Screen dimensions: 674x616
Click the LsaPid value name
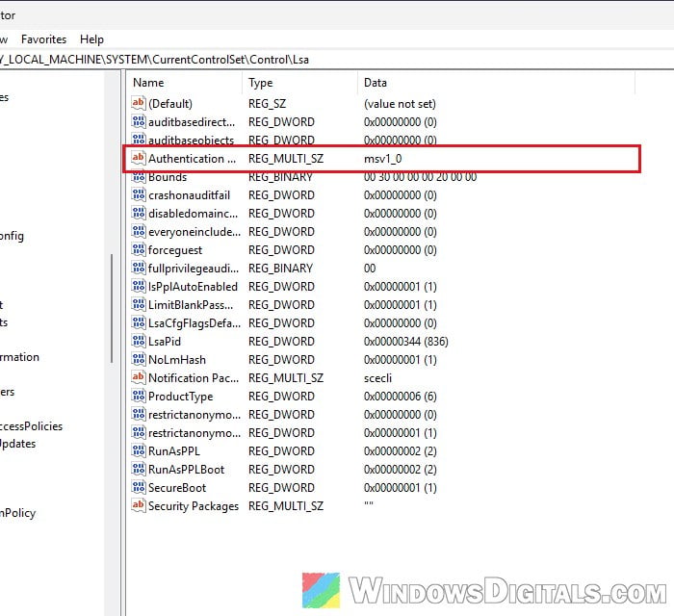point(165,342)
